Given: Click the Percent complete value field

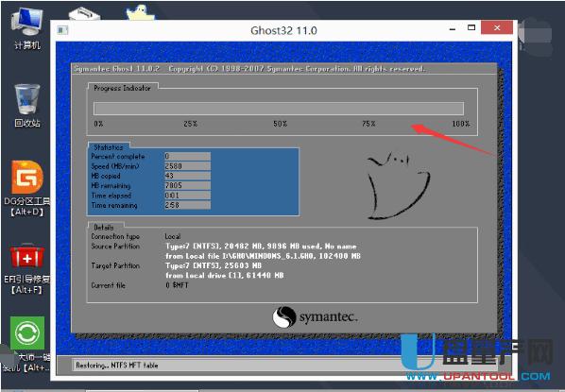Looking at the screenshot, I should pos(187,157).
